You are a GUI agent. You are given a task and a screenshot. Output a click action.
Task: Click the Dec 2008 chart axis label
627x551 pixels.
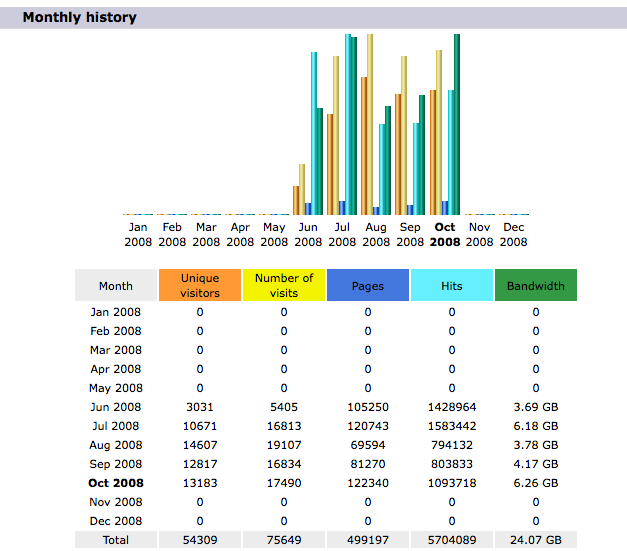click(513, 234)
